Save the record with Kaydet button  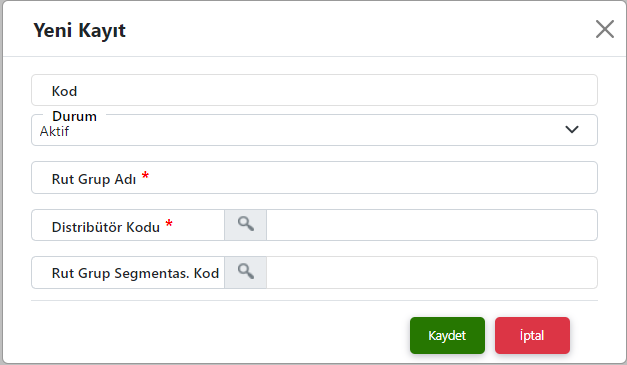point(447,335)
